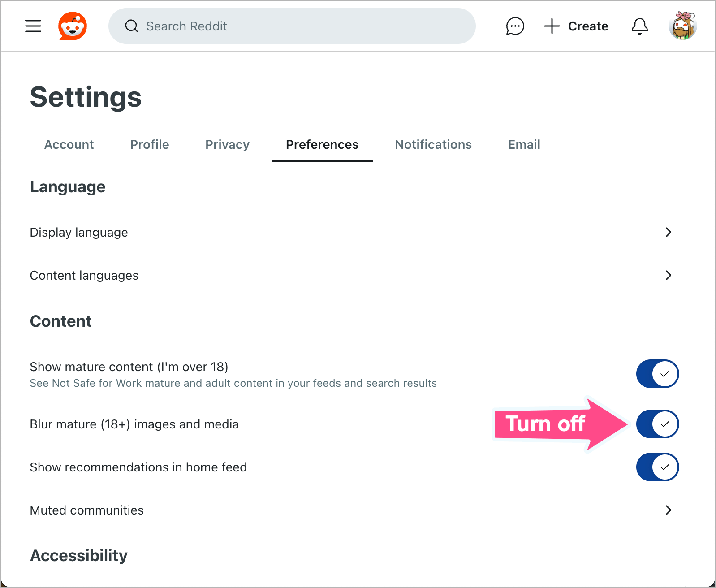This screenshot has width=716, height=588.
Task: Open the notifications bell
Action: point(640,26)
